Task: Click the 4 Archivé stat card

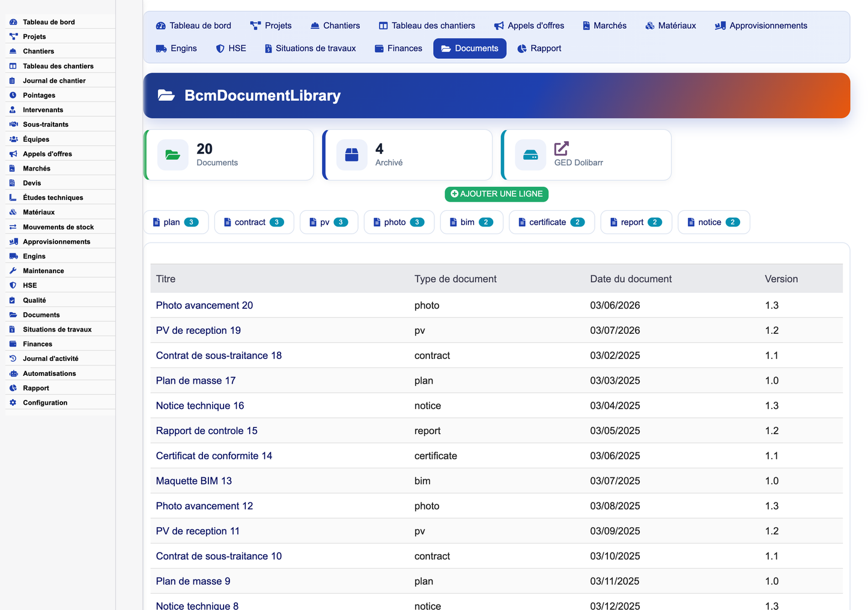Action: (407, 155)
